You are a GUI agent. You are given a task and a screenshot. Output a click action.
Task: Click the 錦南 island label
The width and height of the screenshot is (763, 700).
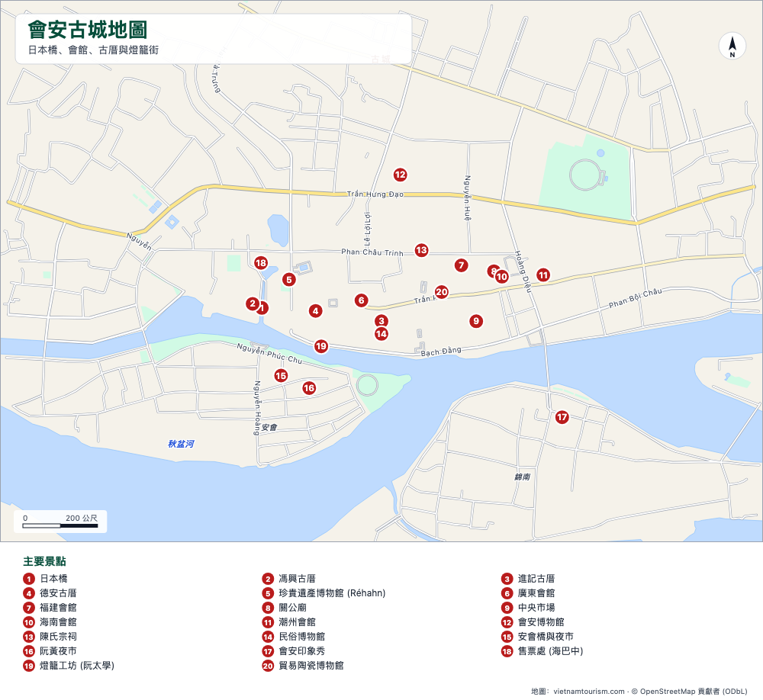pyautogui.click(x=522, y=477)
